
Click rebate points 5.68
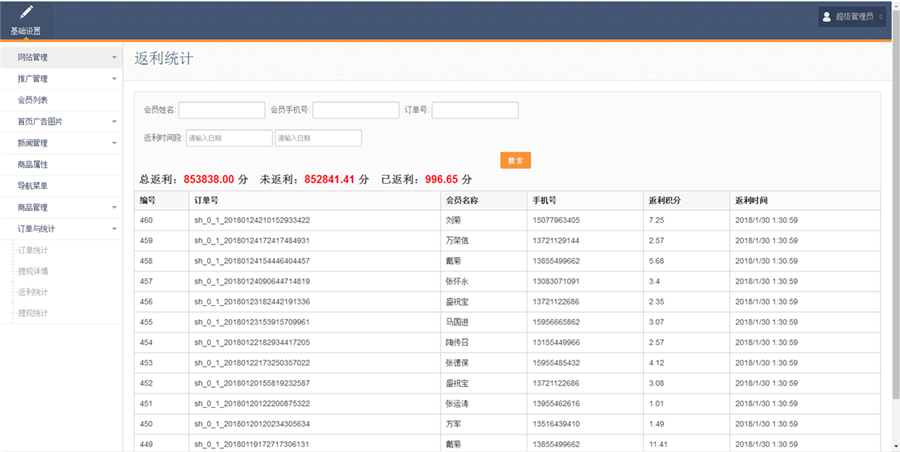tap(656, 261)
